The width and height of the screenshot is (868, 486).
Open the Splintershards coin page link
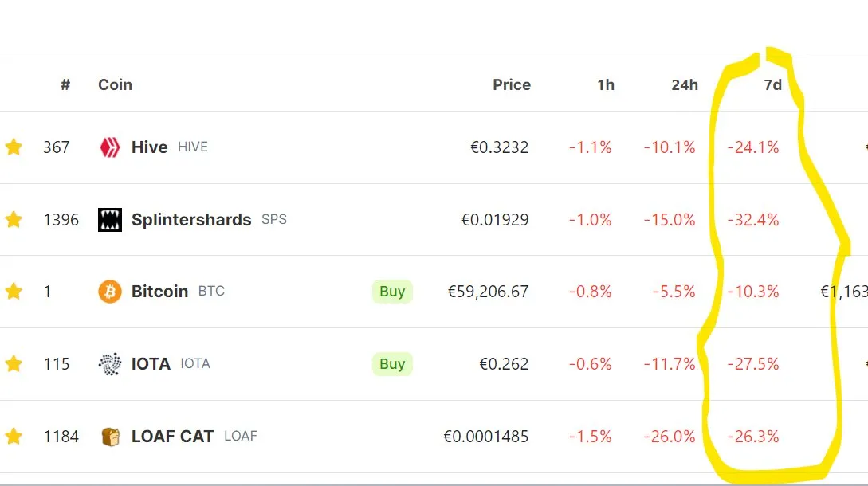tap(191, 220)
